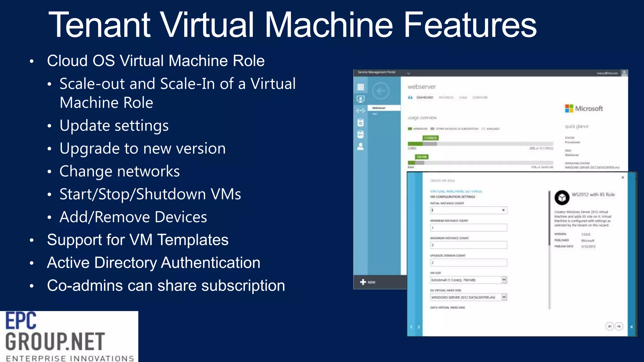The image size is (644, 362).
Task: Click the New button at bottom
Action: tap(368, 282)
